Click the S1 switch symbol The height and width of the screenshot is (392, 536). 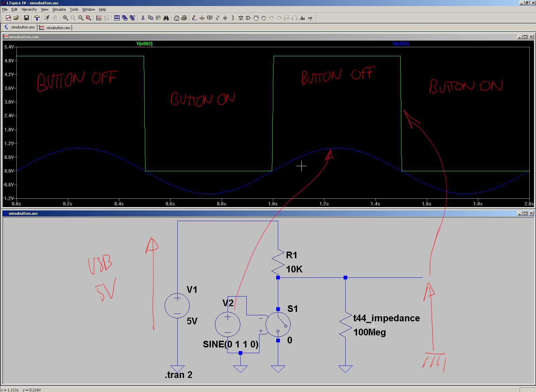point(278,324)
